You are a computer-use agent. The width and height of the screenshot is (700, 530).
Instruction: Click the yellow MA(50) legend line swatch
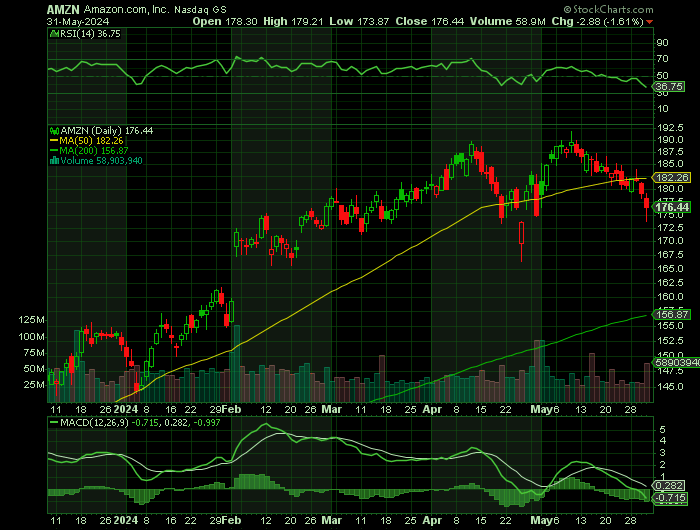[54, 141]
